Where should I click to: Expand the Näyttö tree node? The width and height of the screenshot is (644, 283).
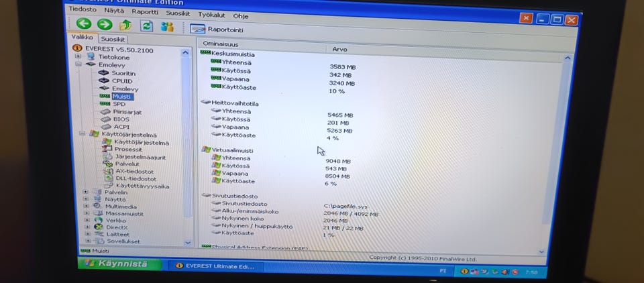(x=85, y=199)
